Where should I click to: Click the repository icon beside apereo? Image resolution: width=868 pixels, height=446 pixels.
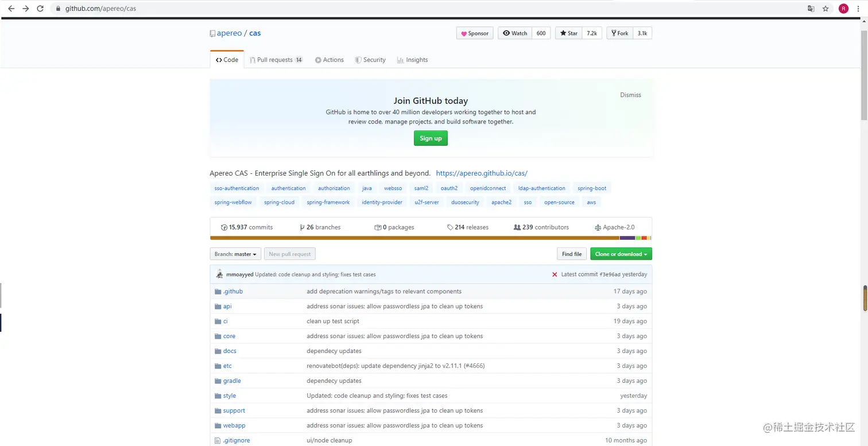(212, 34)
